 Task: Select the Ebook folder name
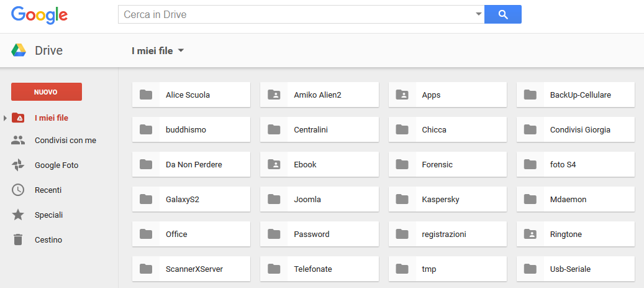[305, 165]
